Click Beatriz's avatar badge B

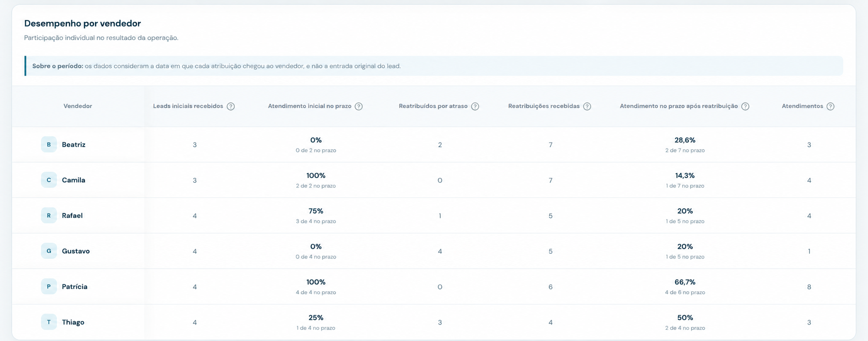pos(49,144)
